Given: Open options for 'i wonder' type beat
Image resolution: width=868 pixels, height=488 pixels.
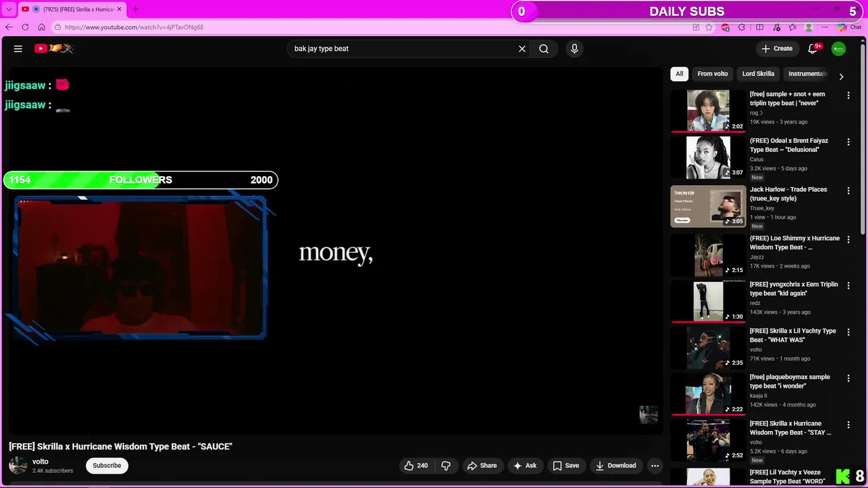Looking at the screenshot, I should [848, 378].
